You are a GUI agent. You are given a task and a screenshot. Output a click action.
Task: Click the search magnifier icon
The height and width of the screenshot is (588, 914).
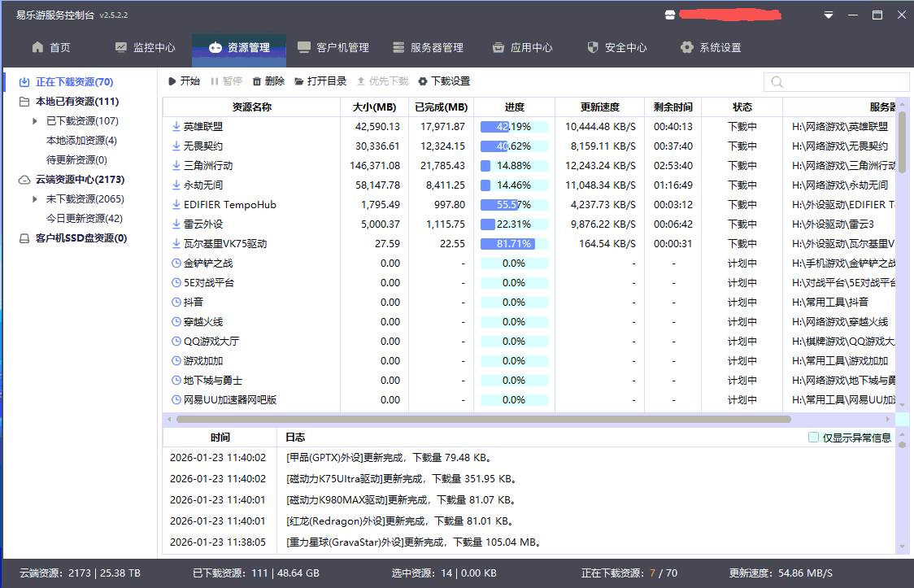point(776,81)
